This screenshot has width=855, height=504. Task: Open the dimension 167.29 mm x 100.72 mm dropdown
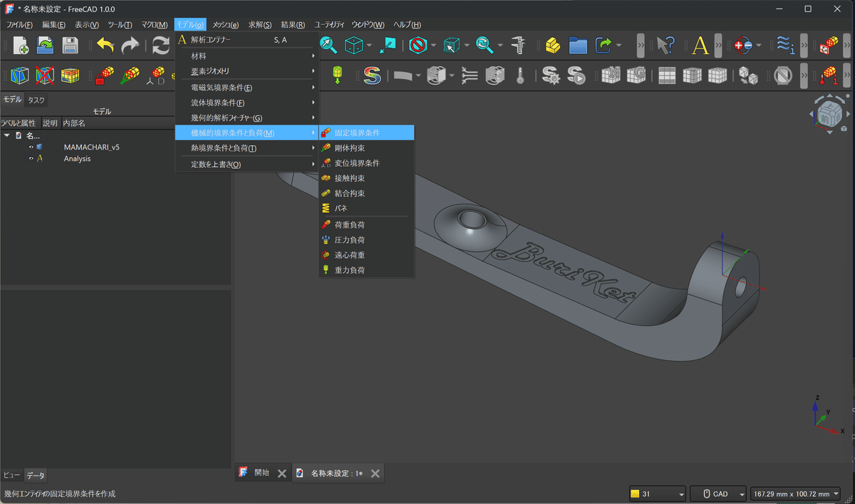click(x=796, y=494)
